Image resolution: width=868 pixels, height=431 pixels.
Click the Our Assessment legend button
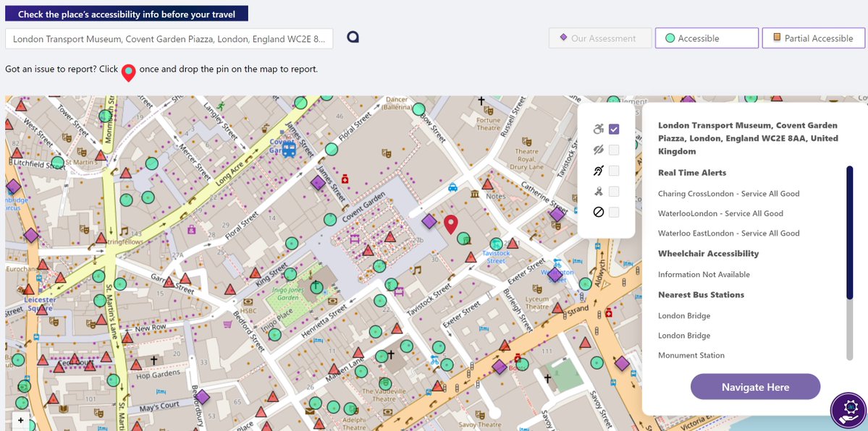click(600, 38)
